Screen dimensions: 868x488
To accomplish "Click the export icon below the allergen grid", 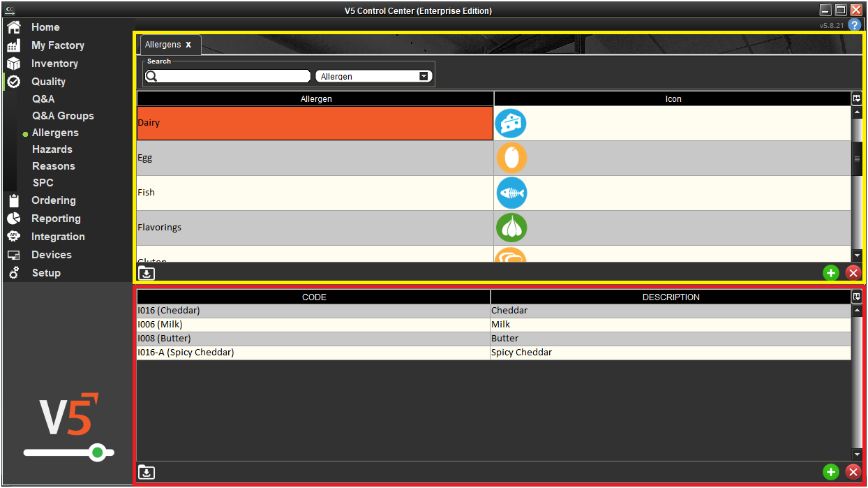I will point(146,273).
